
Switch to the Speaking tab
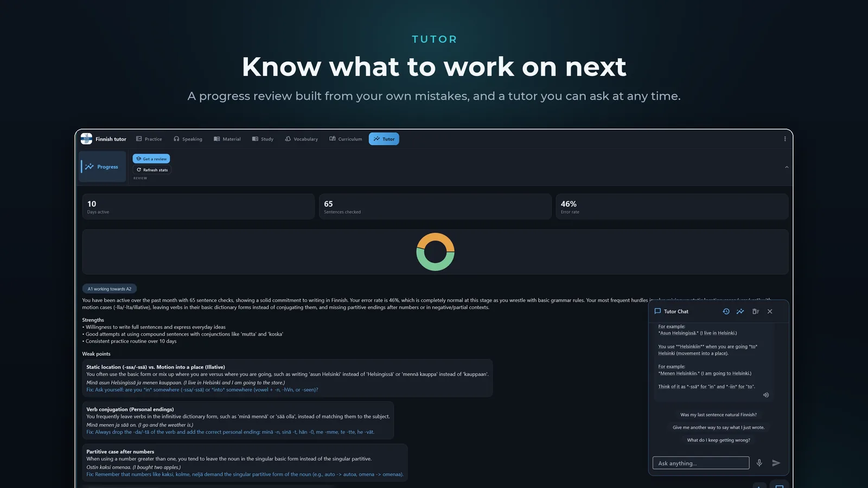click(x=188, y=139)
